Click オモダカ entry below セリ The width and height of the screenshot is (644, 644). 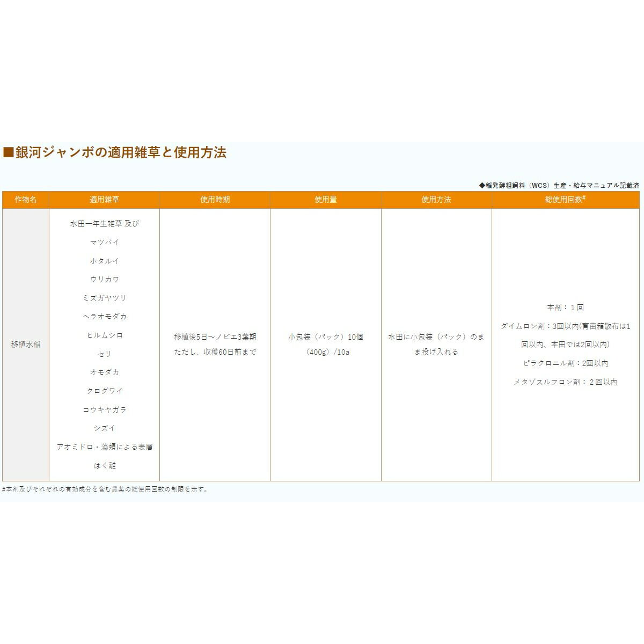105,372
